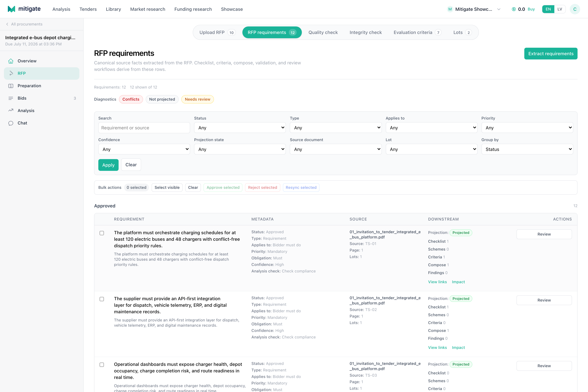Open the user avatar C
Viewport: 588px width, 392px height.
pyautogui.click(x=575, y=9)
